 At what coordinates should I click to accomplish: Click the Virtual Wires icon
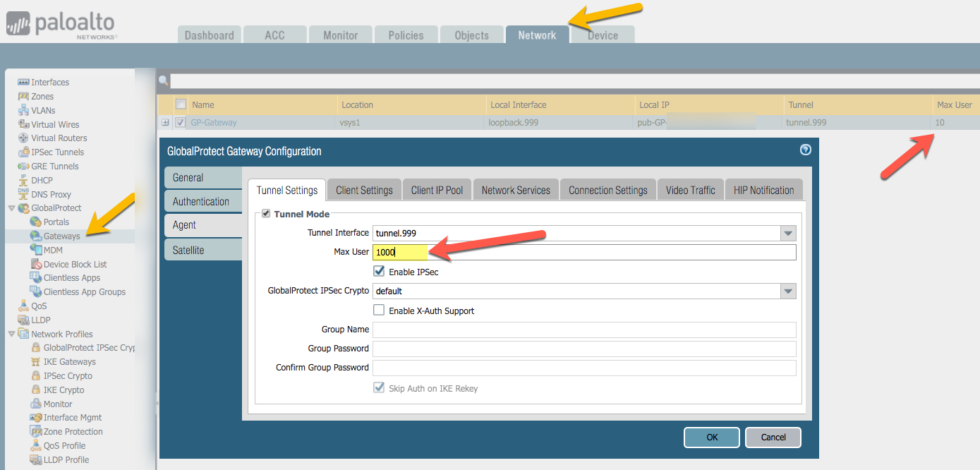(x=23, y=124)
